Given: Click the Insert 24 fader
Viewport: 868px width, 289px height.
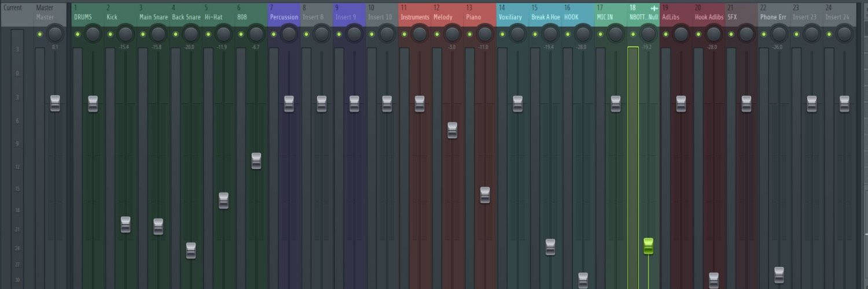Looking at the screenshot, I should coord(844,103).
